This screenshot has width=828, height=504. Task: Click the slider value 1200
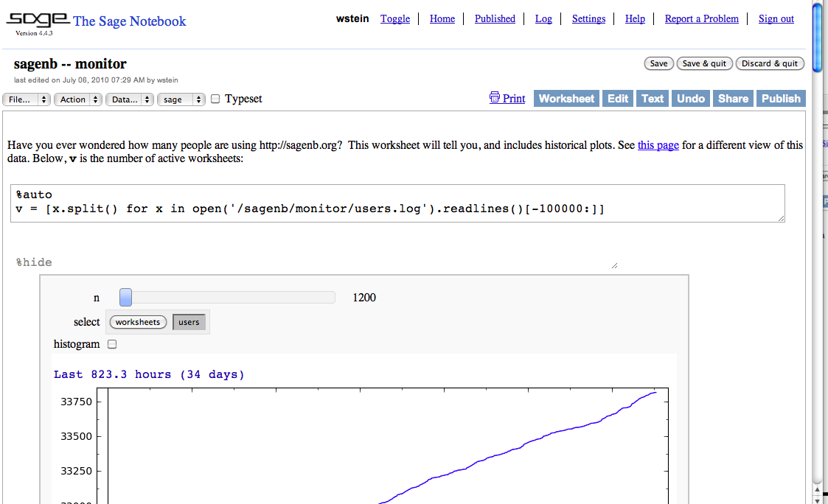364,298
